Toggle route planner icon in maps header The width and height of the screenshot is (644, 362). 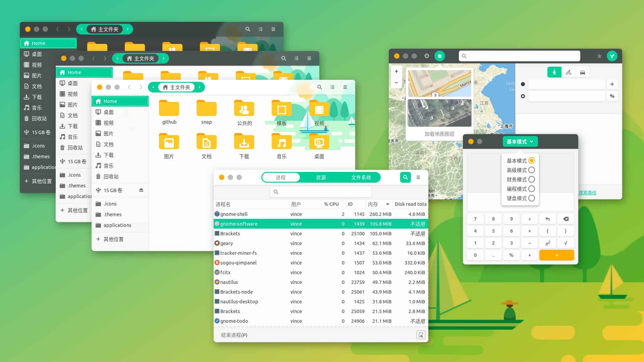pos(612,56)
